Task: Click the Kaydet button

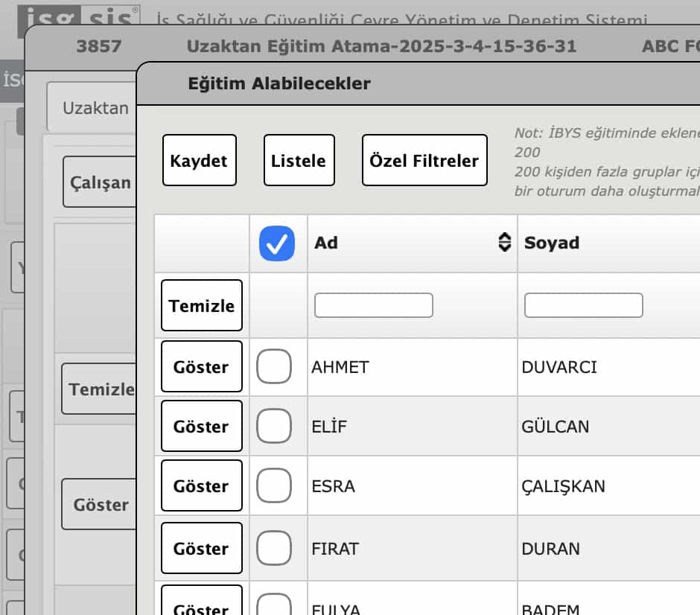Action: click(x=199, y=160)
